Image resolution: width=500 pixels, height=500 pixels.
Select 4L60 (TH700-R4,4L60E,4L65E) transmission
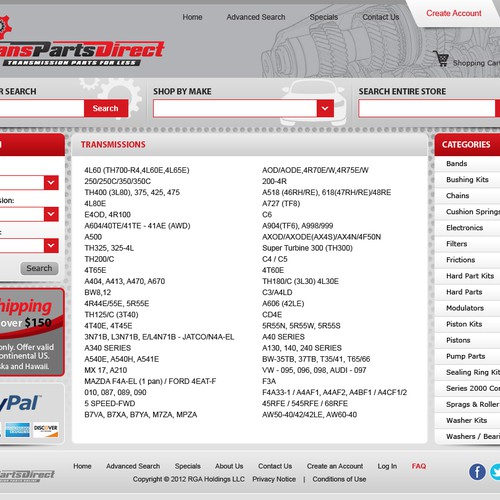137,170
